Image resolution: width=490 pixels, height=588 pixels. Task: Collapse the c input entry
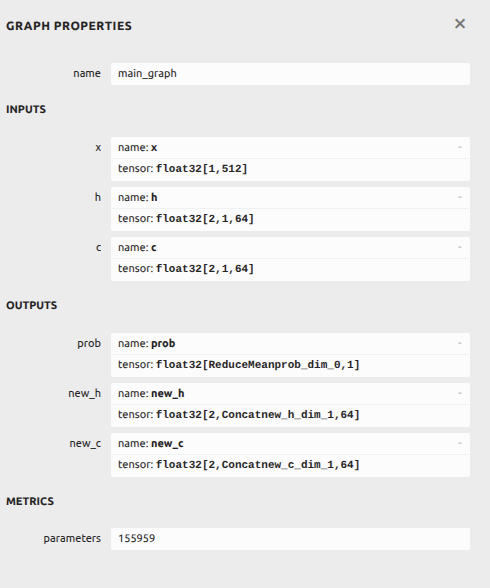460,247
